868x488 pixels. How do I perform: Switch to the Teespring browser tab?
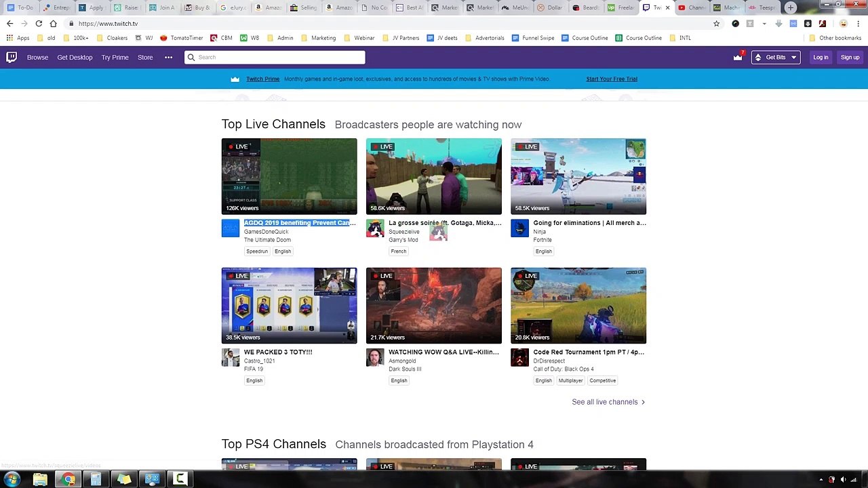tap(763, 7)
